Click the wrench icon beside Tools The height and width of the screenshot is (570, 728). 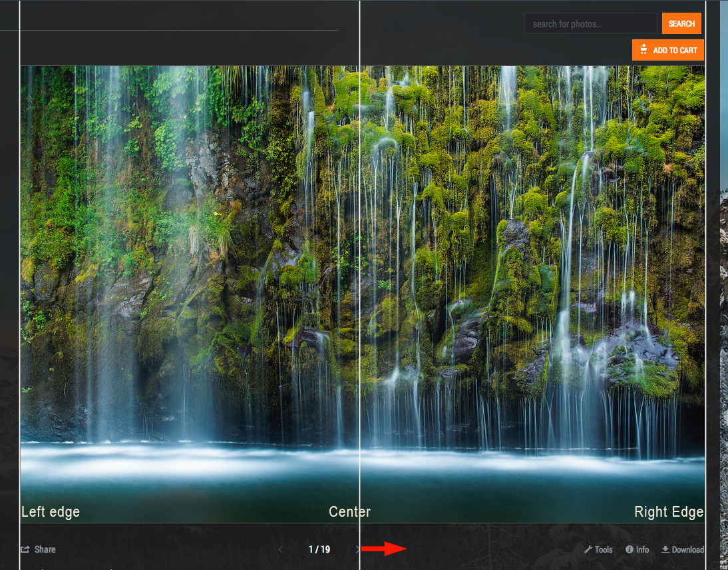point(588,549)
